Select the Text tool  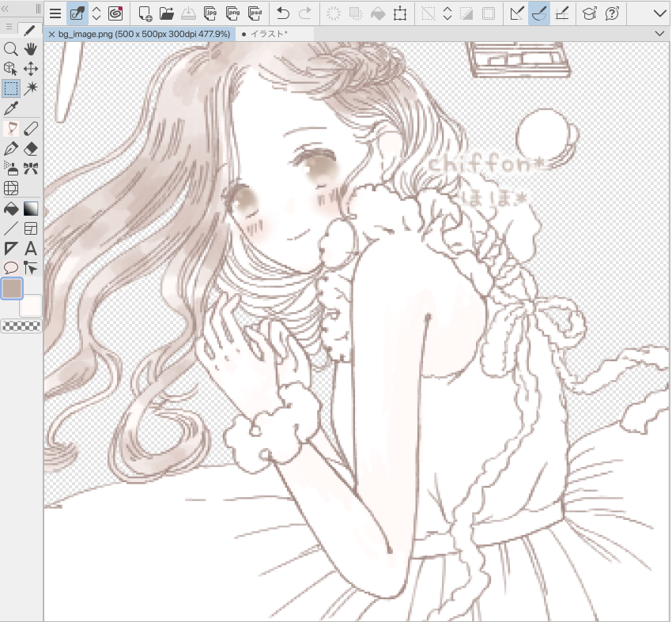(x=31, y=249)
